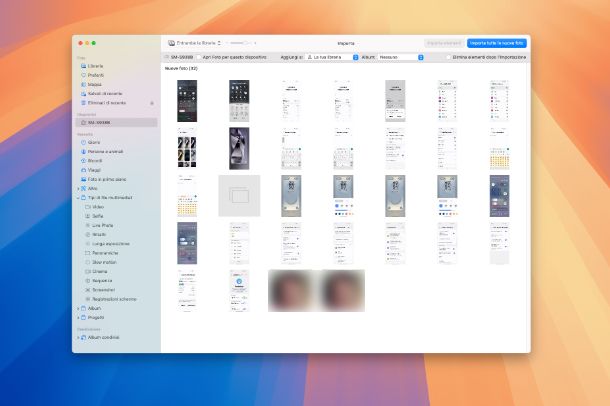Show Screenshot media type
The width and height of the screenshot is (610, 406).
click(103, 290)
